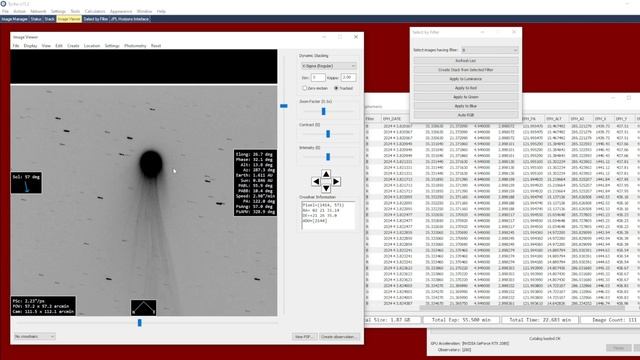This screenshot has width=640, height=360.
Task: Open the Tools menu in the main menu bar
Action: coord(75,11)
